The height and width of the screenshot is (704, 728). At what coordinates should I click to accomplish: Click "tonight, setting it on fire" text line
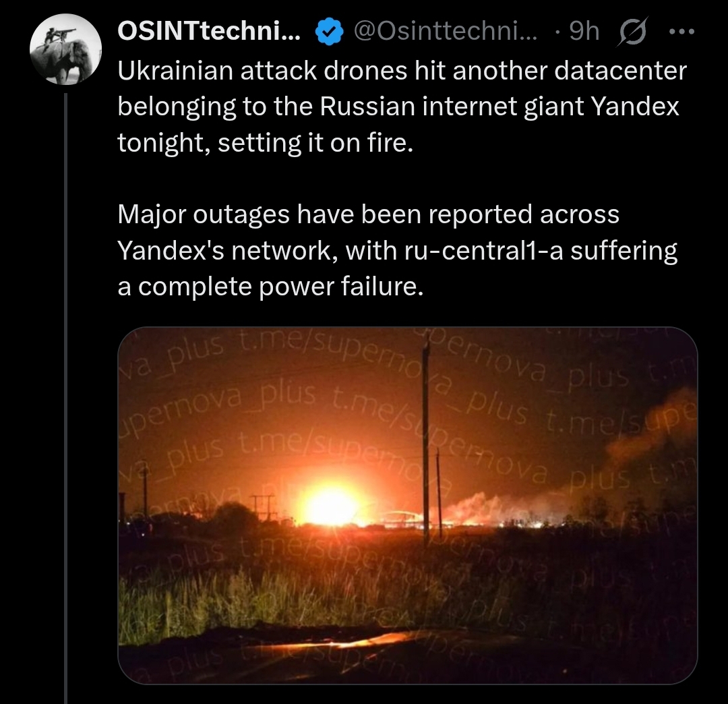pos(265,142)
